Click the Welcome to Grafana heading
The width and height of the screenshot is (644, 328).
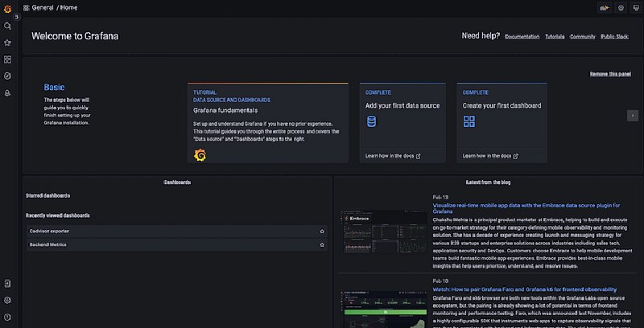point(75,36)
